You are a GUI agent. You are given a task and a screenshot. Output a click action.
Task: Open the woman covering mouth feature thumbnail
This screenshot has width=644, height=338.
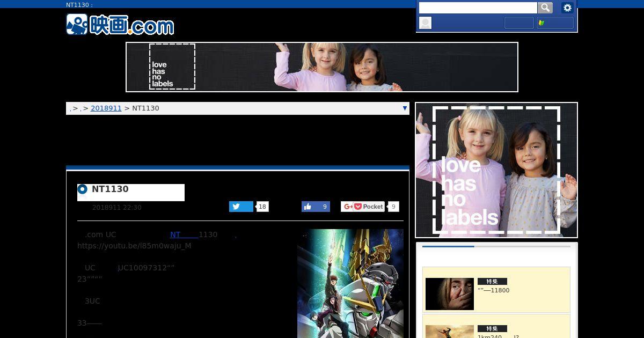point(450,293)
